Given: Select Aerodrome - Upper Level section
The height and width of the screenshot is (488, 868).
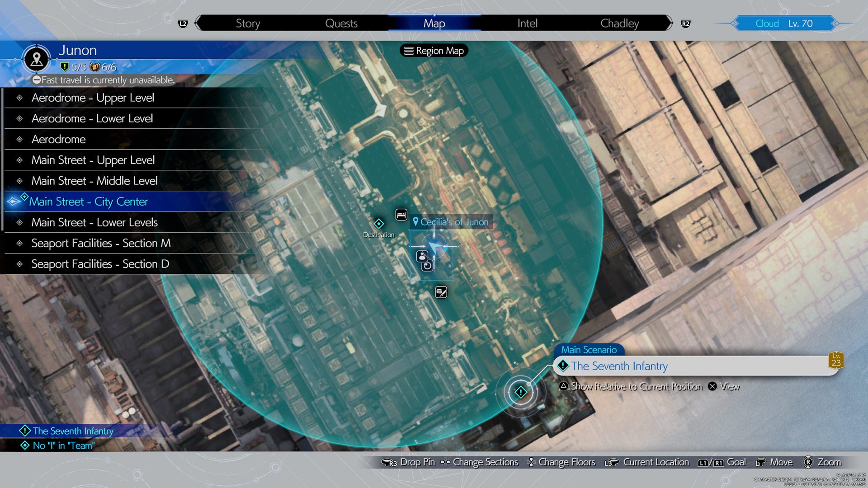Looking at the screenshot, I should click(93, 98).
